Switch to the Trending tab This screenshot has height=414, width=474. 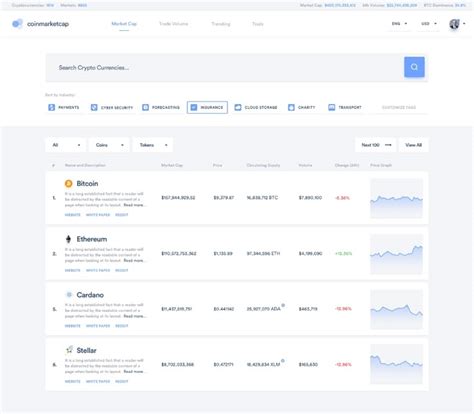[x=221, y=24]
